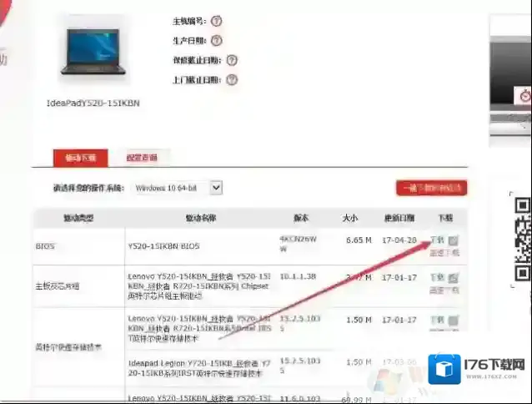Click the QR code on the right
Viewport: 532px width, 404px height.
pyautogui.click(x=523, y=240)
